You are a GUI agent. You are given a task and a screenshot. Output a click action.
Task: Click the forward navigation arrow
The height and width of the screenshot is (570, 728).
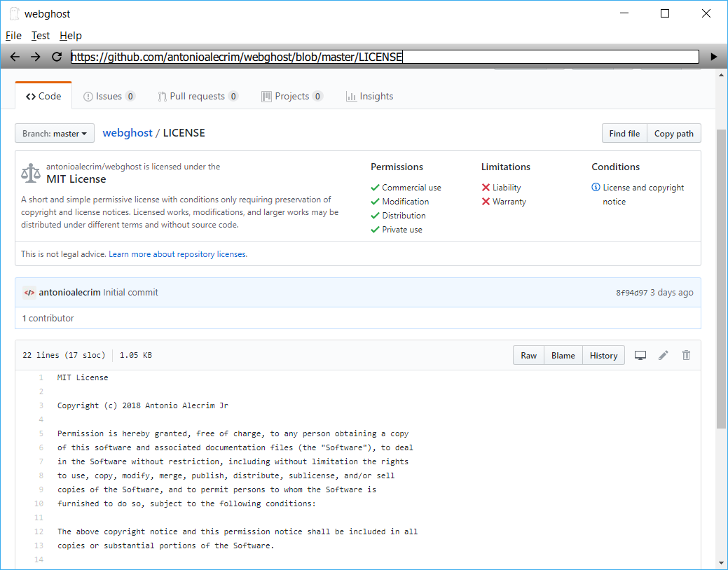coord(36,57)
